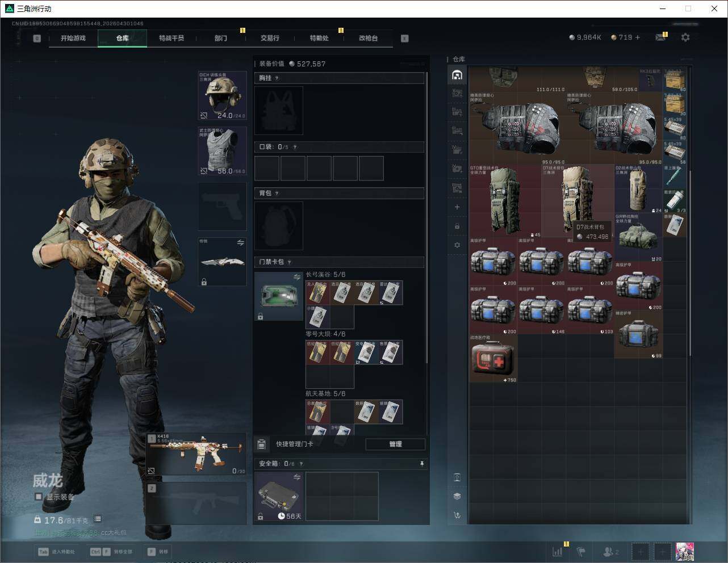Select the safe box case item
The image size is (728, 563).
[279, 496]
